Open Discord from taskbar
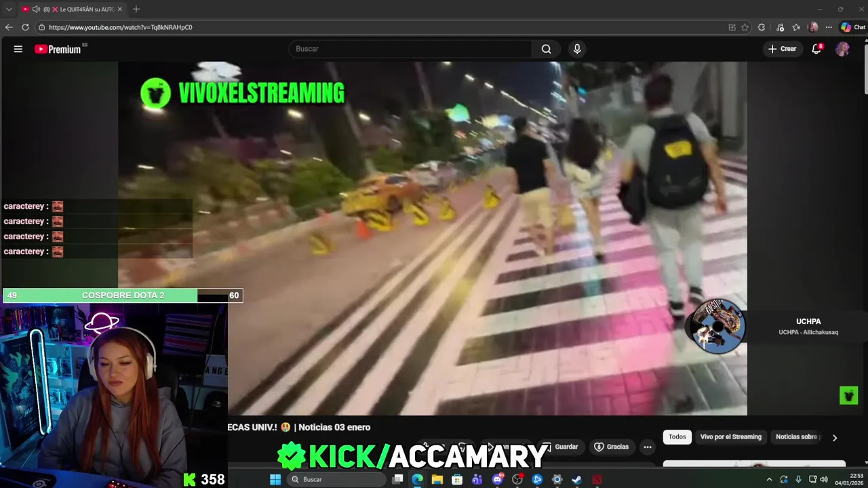 tap(498, 479)
